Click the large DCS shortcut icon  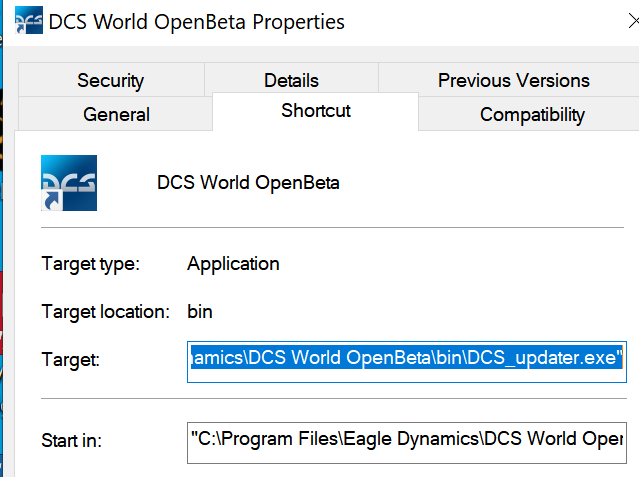pos(69,183)
